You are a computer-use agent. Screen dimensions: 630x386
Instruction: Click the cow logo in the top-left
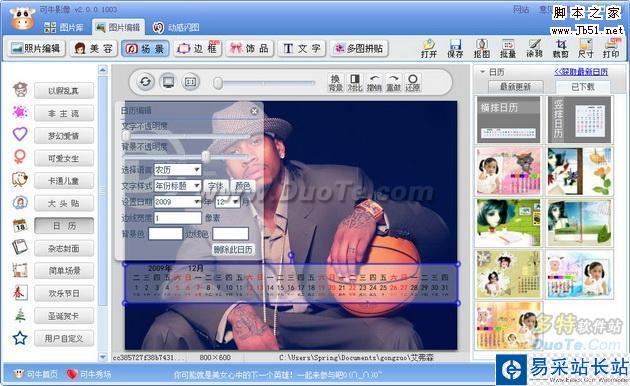pyautogui.click(x=22, y=18)
